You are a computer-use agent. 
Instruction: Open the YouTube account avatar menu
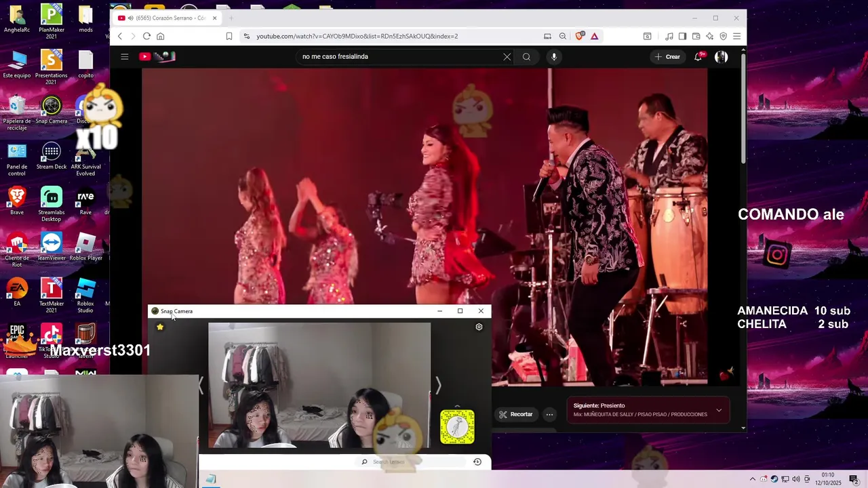(x=722, y=57)
